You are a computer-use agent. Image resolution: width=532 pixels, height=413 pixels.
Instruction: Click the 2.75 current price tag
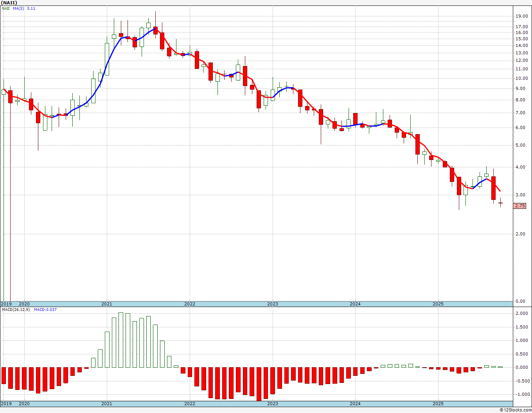pyautogui.click(x=520, y=206)
